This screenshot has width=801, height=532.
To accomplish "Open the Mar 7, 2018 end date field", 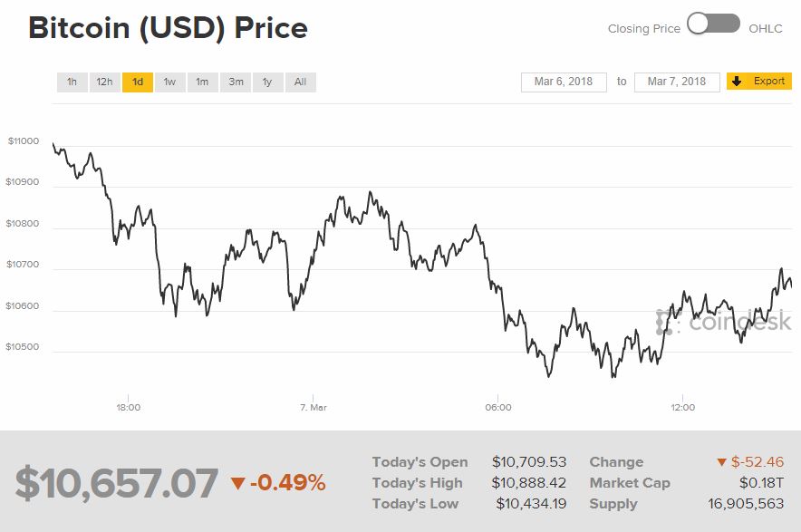I will [x=677, y=82].
